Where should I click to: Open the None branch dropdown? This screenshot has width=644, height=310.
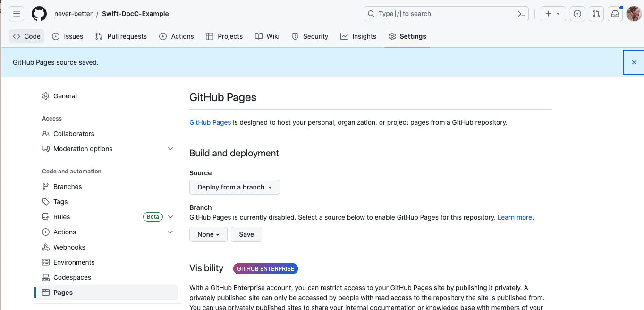click(208, 234)
